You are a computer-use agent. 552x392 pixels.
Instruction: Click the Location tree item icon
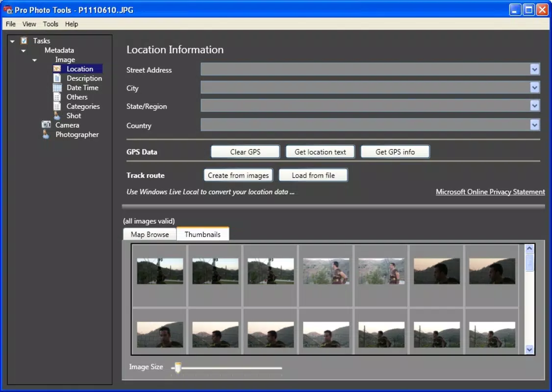click(x=57, y=69)
